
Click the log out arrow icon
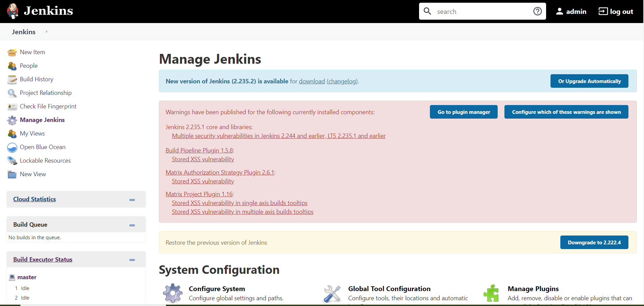pos(603,11)
